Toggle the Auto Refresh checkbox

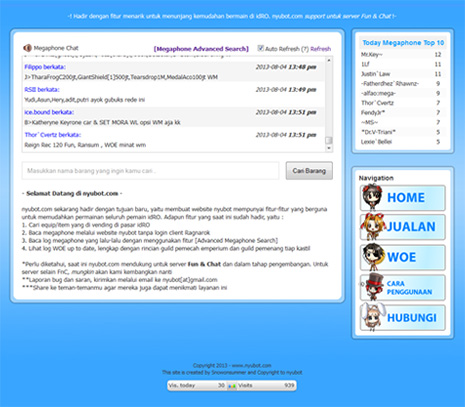coord(260,48)
